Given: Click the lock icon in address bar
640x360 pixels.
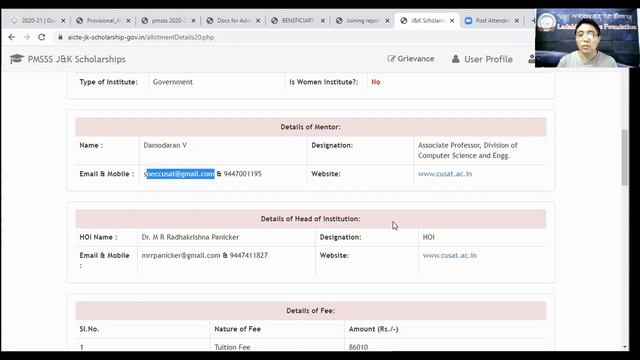Looking at the screenshot, I should [60, 37].
